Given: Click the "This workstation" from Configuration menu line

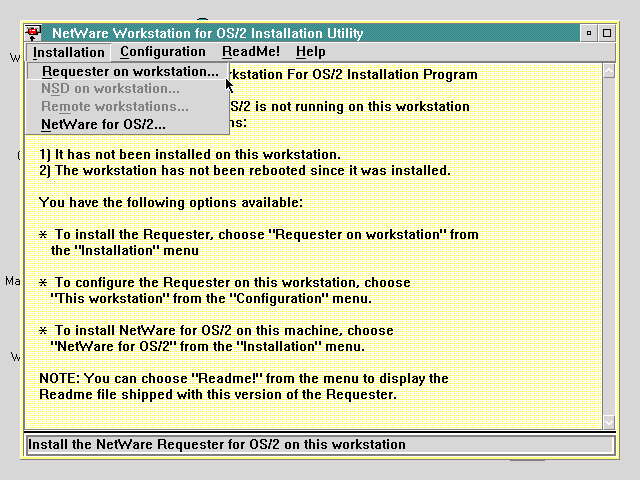Looking at the screenshot, I should 211,298.
